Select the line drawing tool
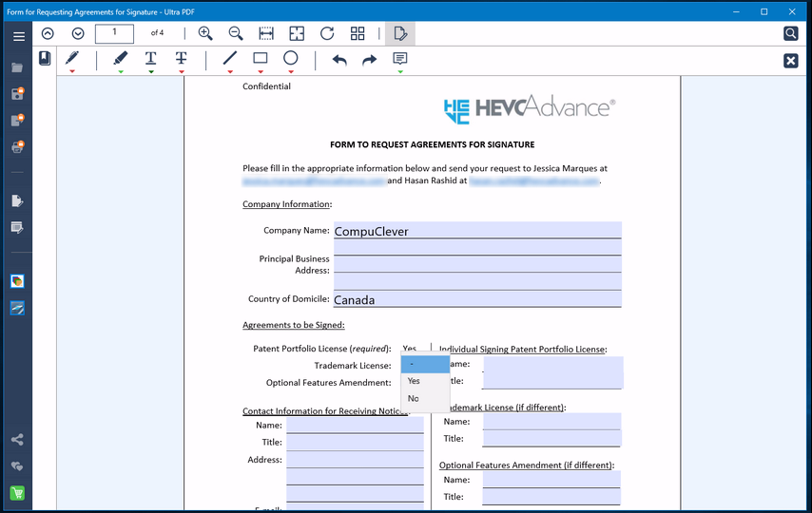The image size is (812, 513). [230, 57]
